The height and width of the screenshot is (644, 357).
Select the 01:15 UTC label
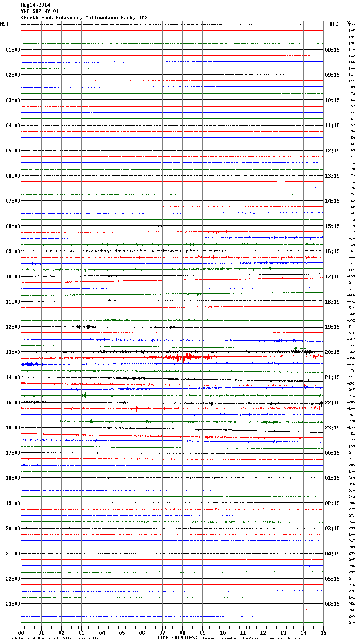pos(332,478)
